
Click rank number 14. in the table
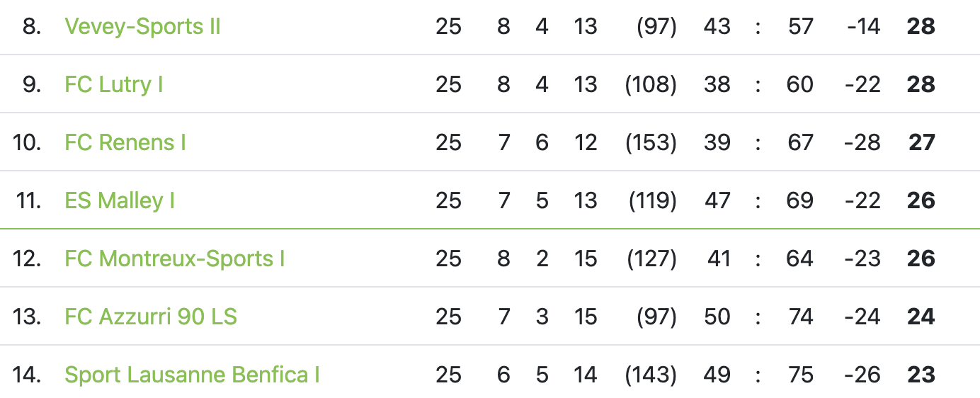click(x=28, y=375)
